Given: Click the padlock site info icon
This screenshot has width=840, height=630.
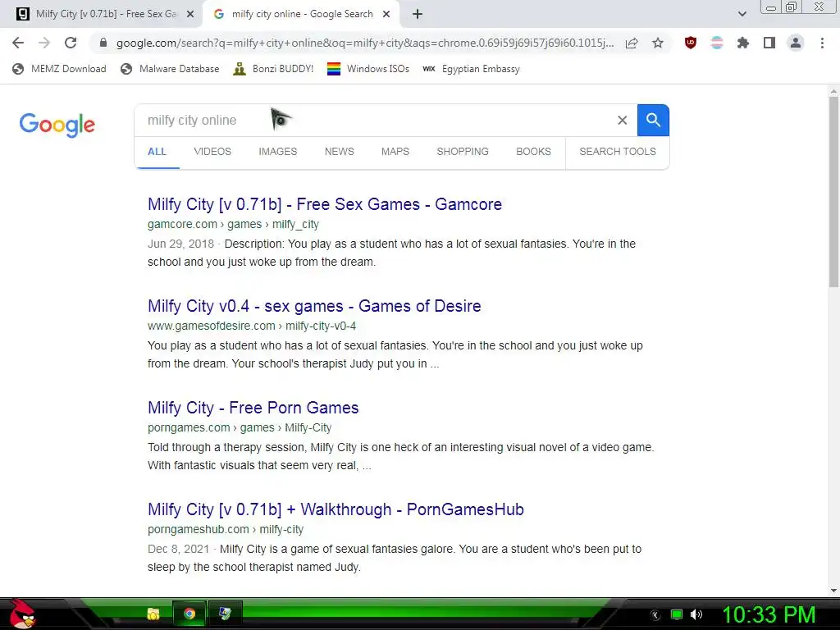Looking at the screenshot, I should pos(103,43).
